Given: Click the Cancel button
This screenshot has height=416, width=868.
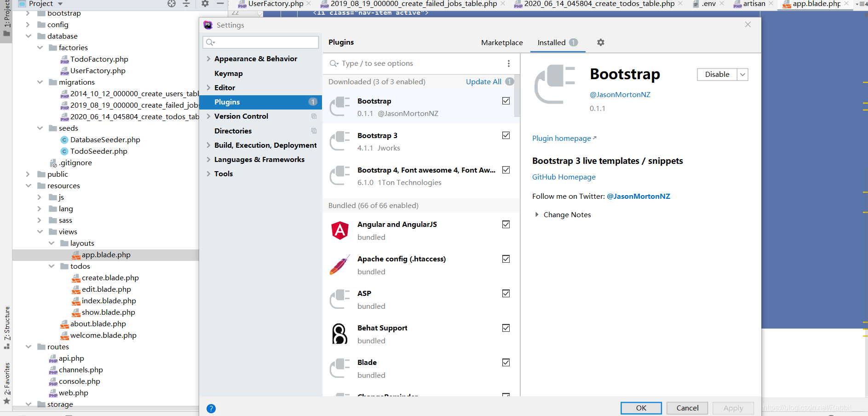Looking at the screenshot, I should 687,408.
